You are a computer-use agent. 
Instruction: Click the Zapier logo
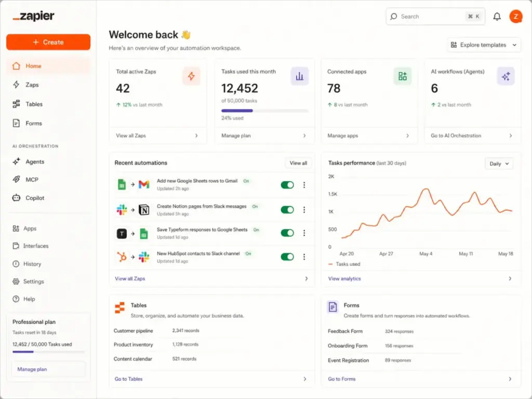pos(33,16)
